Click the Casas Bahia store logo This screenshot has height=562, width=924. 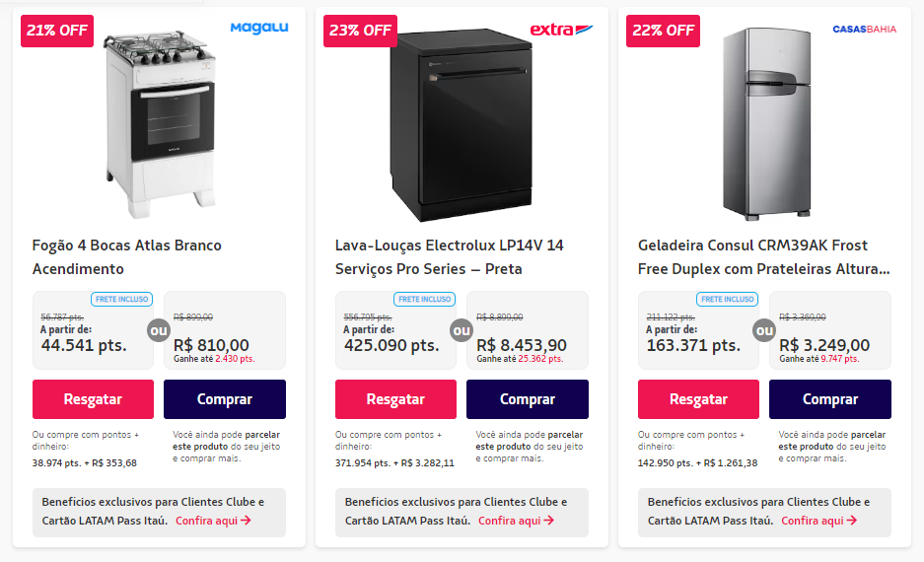864,30
